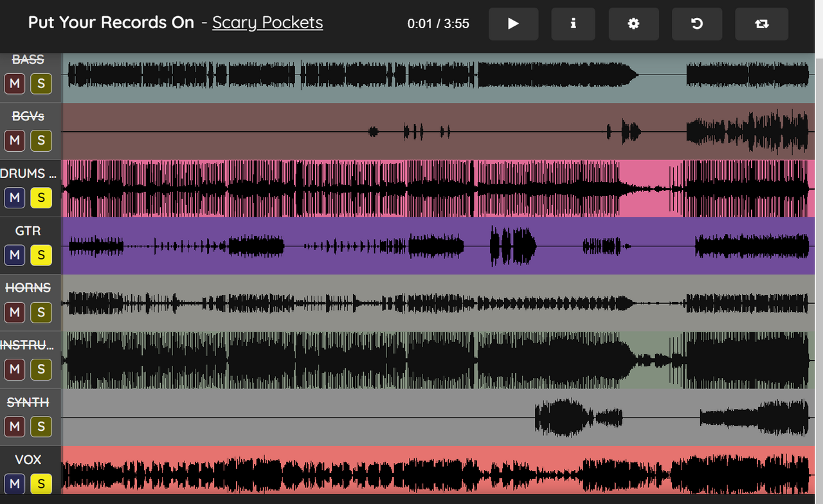
Task: Select the VOX track label
Action: pyautogui.click(x=28, y=460)
